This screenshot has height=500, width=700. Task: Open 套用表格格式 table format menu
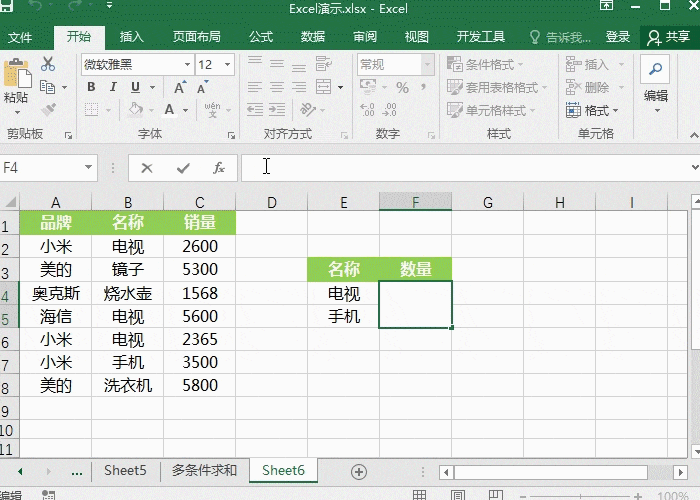(x=497, y=87)
